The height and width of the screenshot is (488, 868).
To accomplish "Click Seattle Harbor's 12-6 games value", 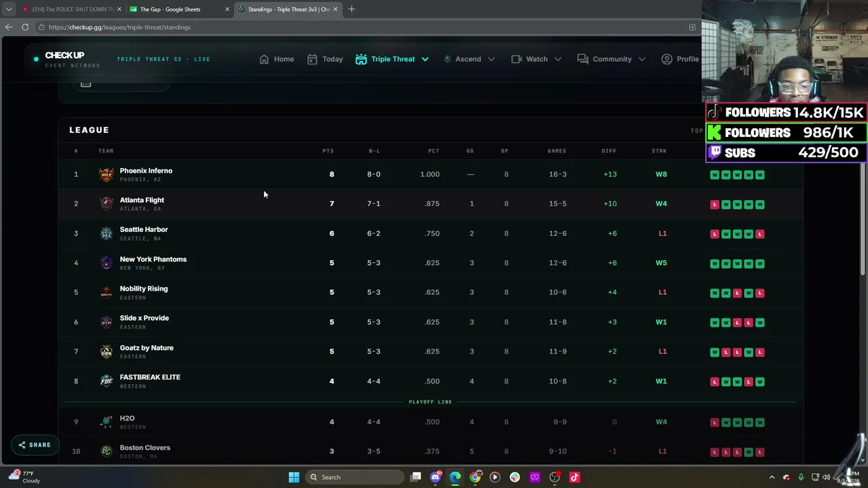I will coord(557,233).
